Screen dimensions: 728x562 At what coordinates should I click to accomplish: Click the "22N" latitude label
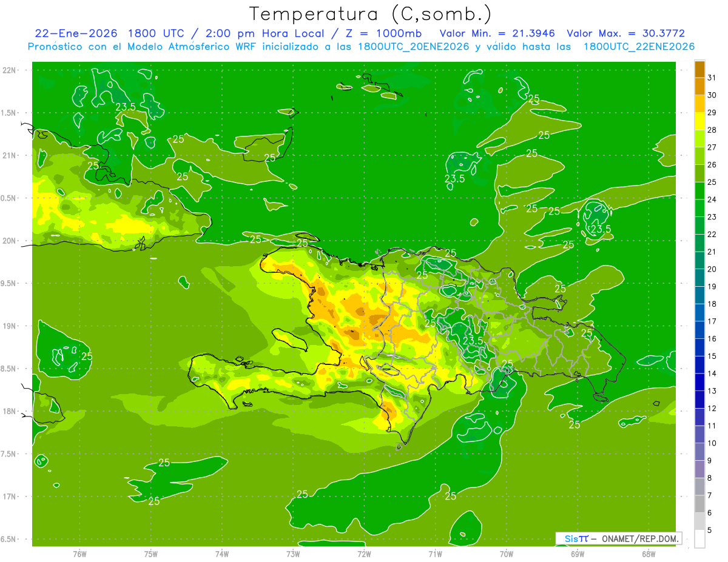pyautogui.click(x=10, y=70)
